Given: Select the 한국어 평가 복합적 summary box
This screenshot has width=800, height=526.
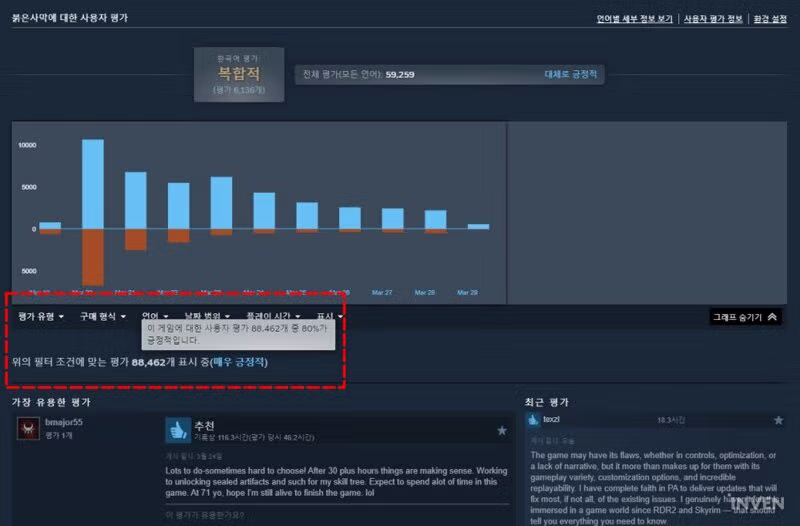Looking at the screenshot, I should (238, 75).
